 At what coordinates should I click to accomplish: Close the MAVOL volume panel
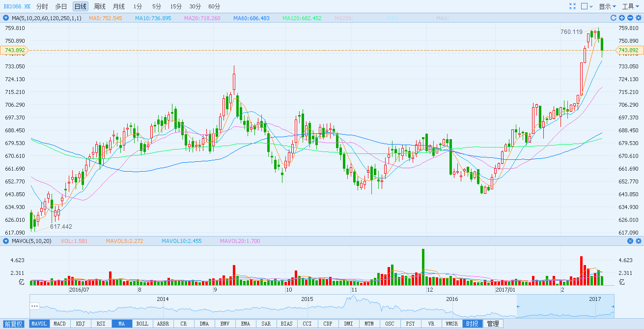tap(630, 241)
